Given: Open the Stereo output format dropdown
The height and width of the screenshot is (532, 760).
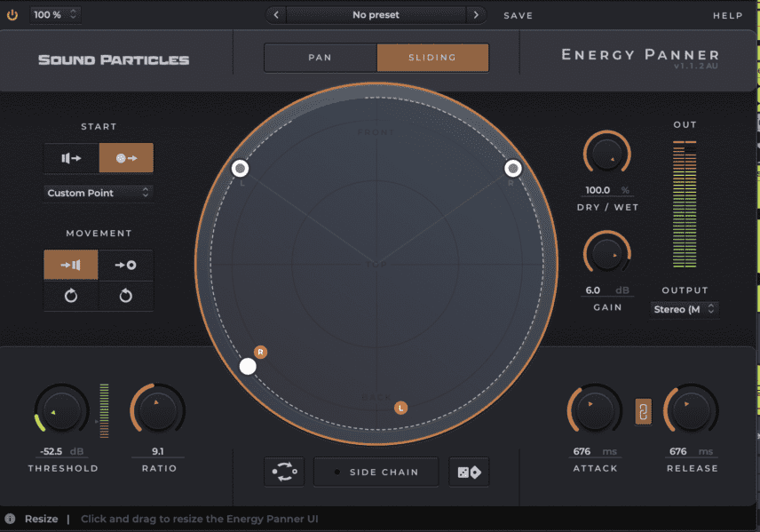Looking at the screenshot, I should click(684, 309).
